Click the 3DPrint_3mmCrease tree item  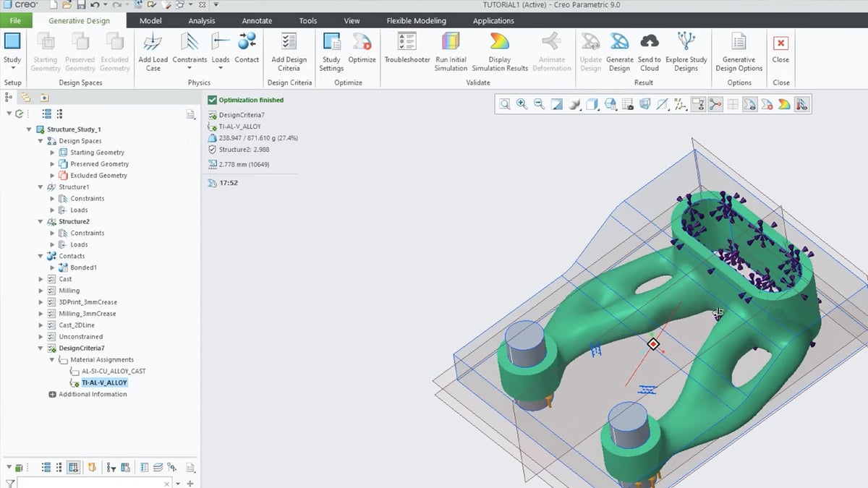pos(88,302)
